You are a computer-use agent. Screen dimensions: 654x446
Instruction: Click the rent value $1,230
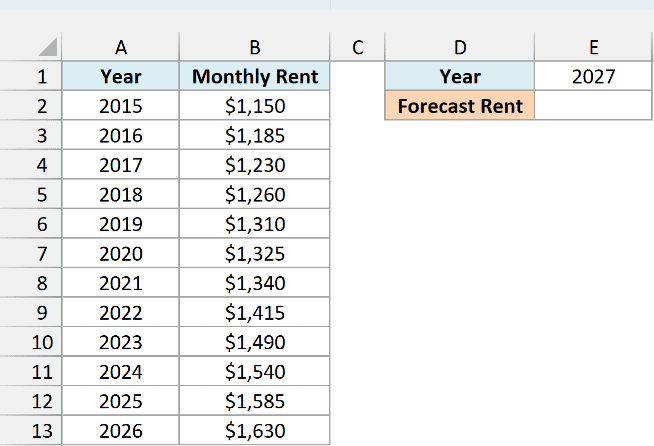[254, 165]
